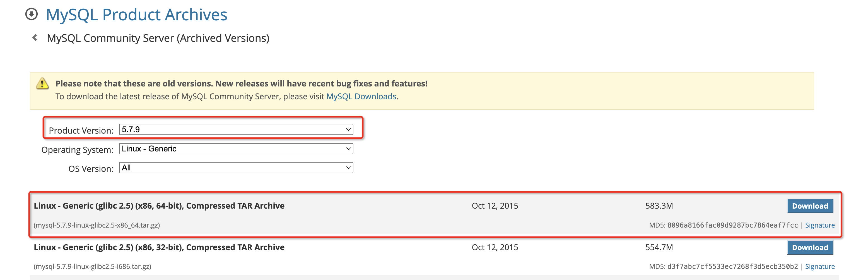Image resolution: width=868 pixels, height=280 pixels.
Task: Click the 64-bit archive MD5 hash
Action: 732,225
